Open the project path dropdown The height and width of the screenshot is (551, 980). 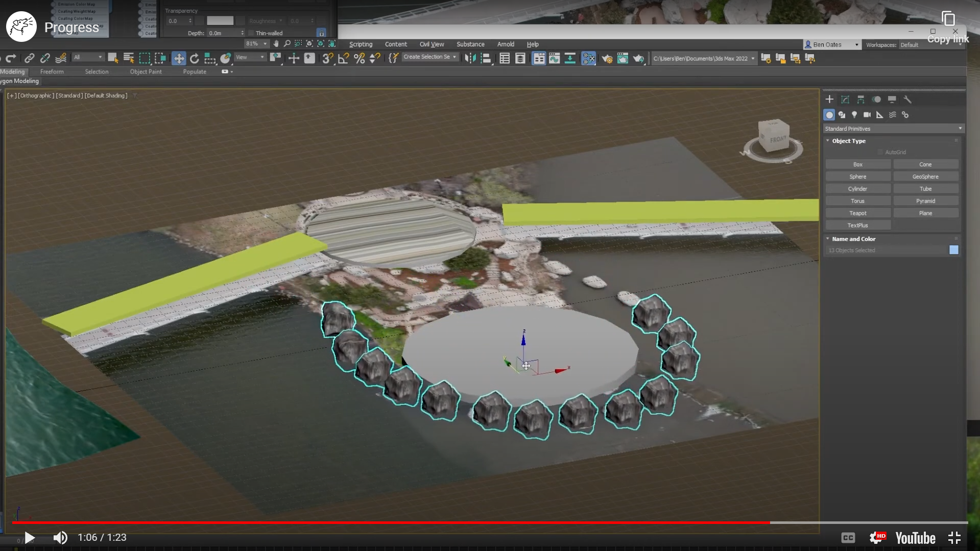coord(704,58)
